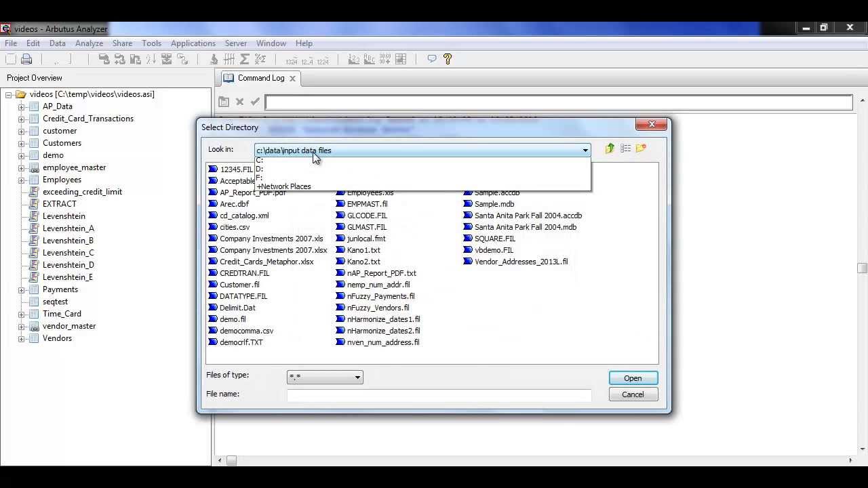Expand the Payments tree node
Screen dimensions: 868x488
point(21,289)
